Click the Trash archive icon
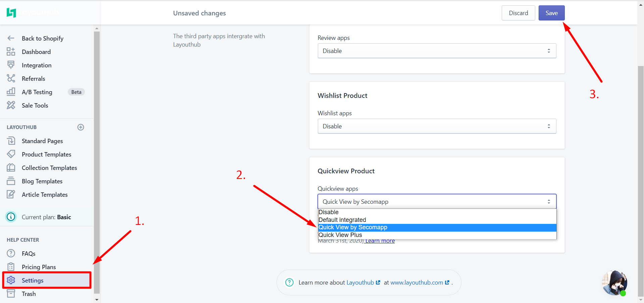 (x=11, y=294)
